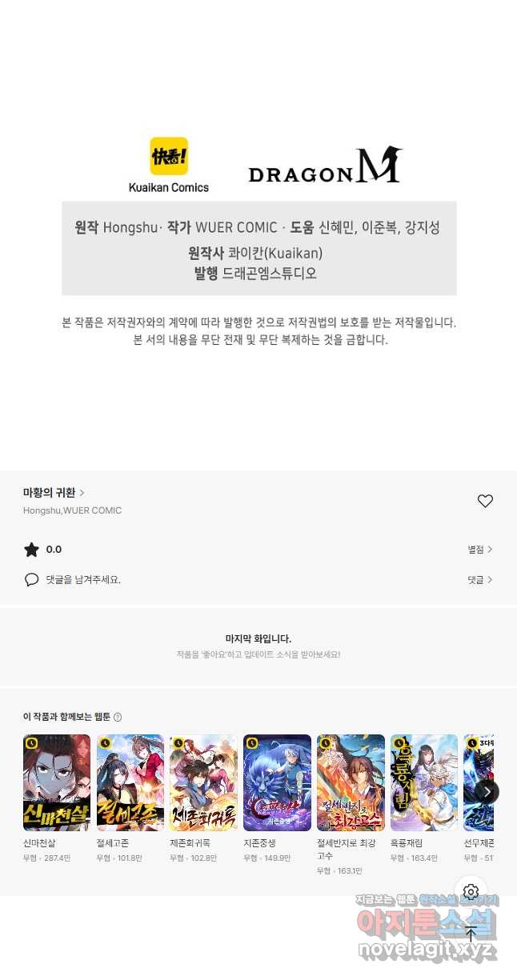Open the 댓글 comments chevron link
This screenshot has height=980, width=517.
480,579
